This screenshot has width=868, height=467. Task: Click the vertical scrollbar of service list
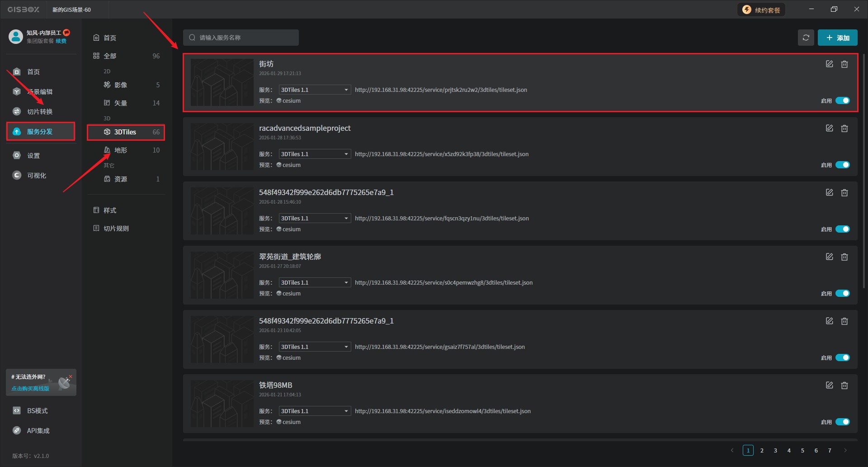[x=863, y=172]
